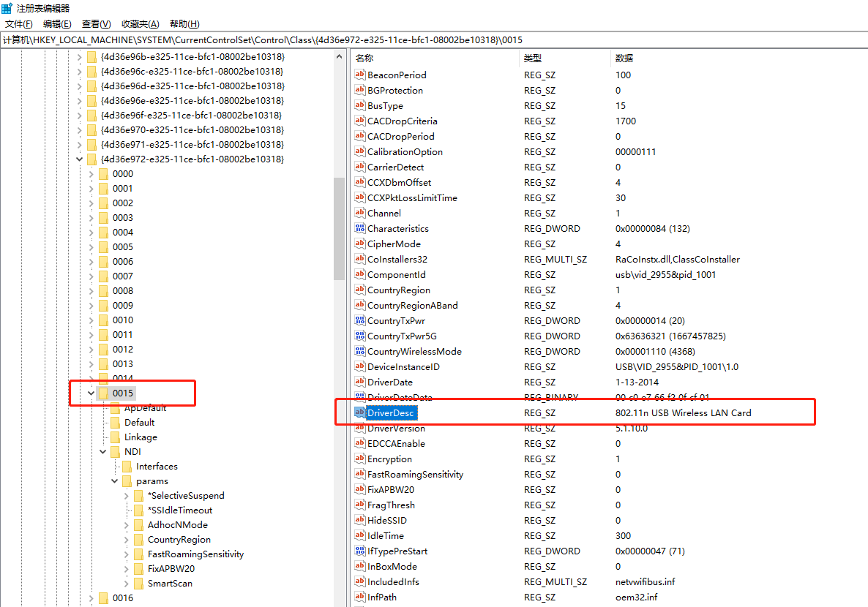This screenshot has height=607, width=868.
Task: Click the string icon next to DriverDesc
Action: point(359,412)
